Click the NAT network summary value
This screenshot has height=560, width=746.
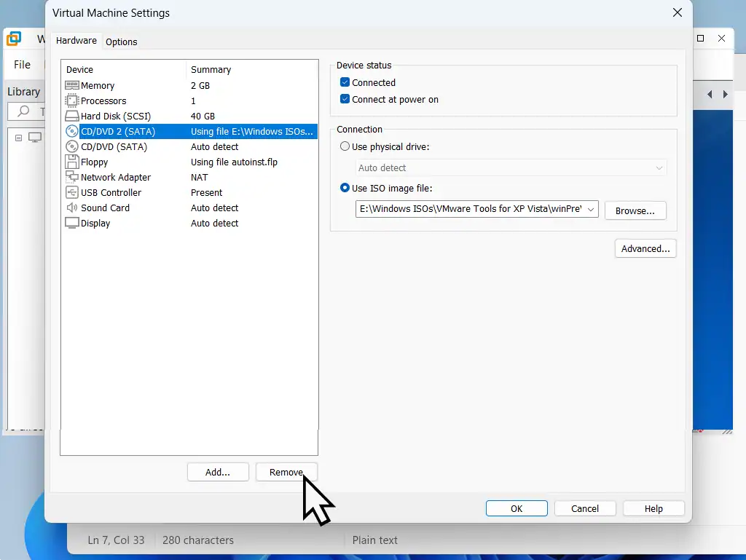pyautogui.click(x=200, y=177)
